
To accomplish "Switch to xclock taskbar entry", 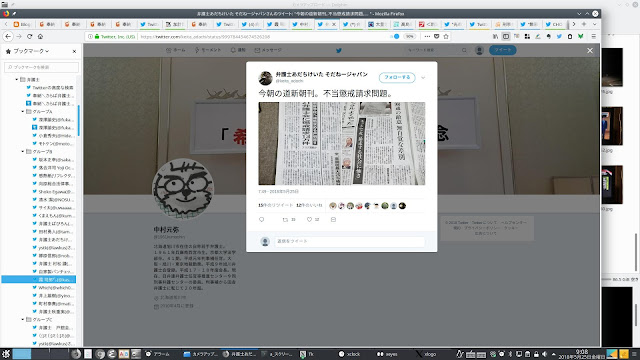I will 350,354.
